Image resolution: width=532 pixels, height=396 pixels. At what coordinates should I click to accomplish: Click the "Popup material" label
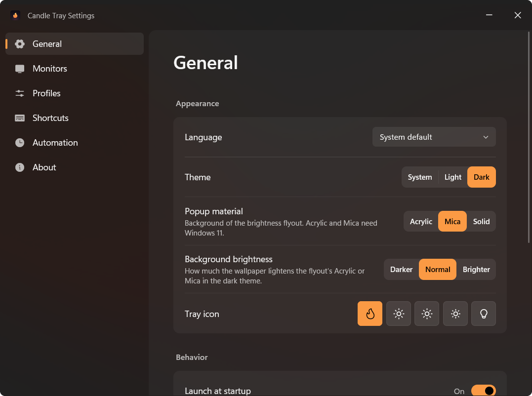click(x=214, y=211)
